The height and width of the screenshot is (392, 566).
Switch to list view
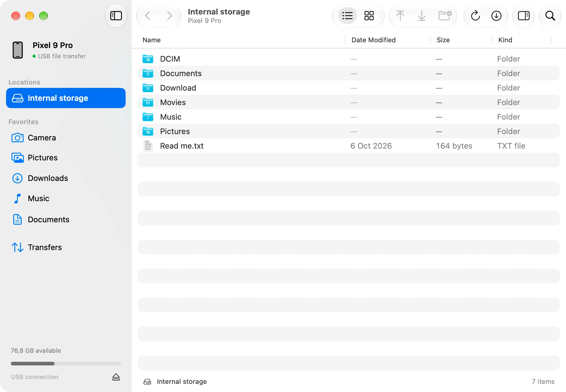(348, 16)
